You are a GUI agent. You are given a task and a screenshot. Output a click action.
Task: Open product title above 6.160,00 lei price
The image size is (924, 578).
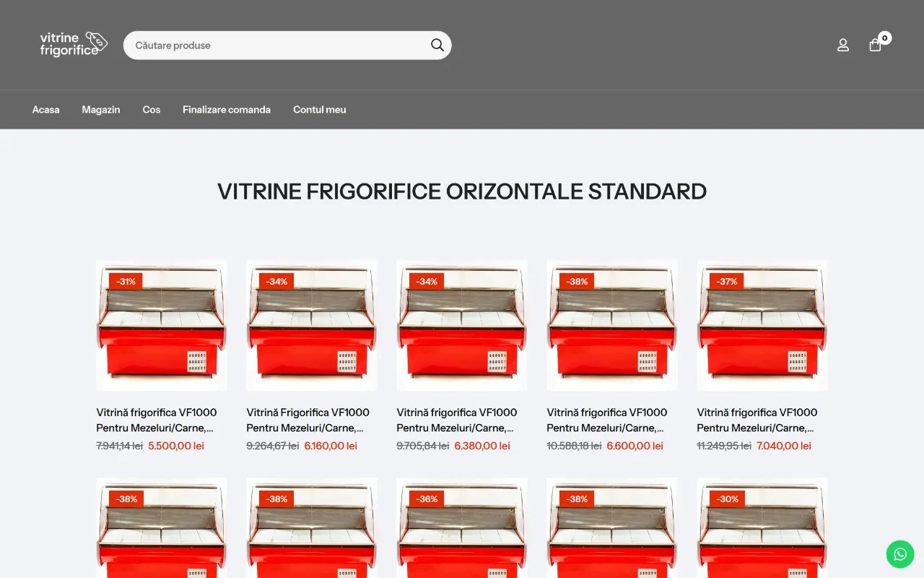point(308,420)
